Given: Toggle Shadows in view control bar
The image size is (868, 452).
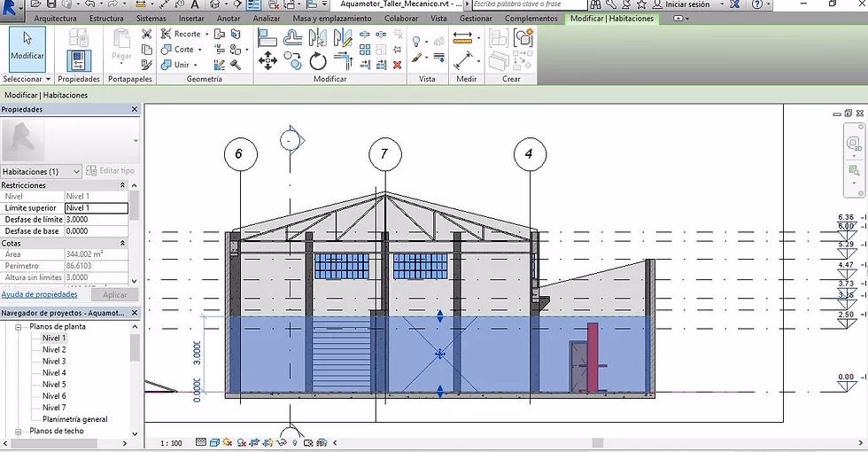Looking at the screenshot, I should click(x=241, y=442).
